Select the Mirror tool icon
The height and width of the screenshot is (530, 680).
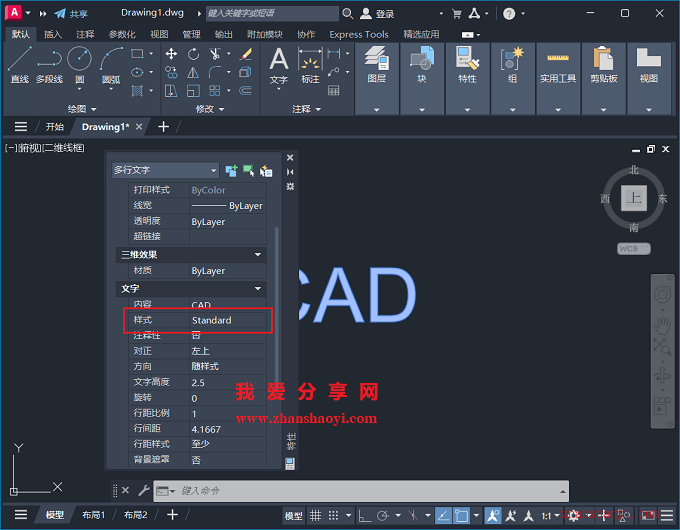coord(193,72)
